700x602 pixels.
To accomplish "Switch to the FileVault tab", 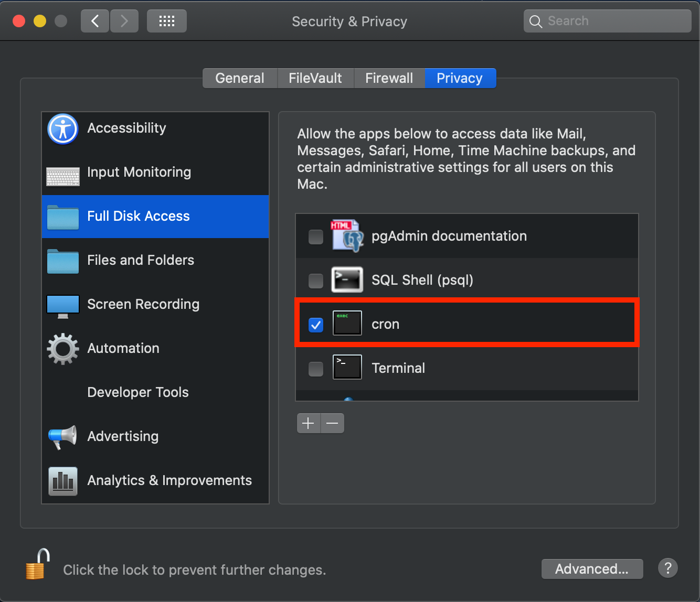I will click(315, 78).
